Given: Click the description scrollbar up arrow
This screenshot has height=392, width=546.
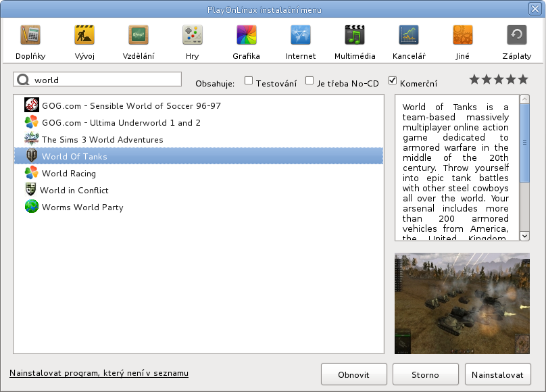Looking at the screenshot, I should point(525,99).
